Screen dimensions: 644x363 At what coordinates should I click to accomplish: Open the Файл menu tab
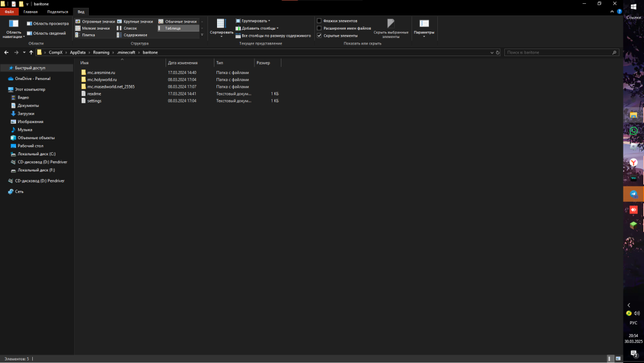click(x=10, y=12)
